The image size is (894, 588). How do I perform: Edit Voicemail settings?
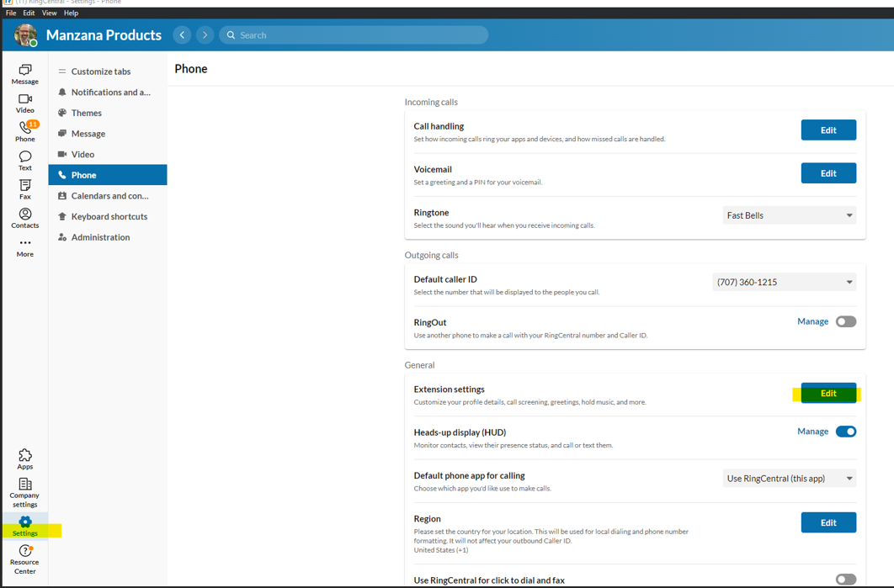(828, 173)
